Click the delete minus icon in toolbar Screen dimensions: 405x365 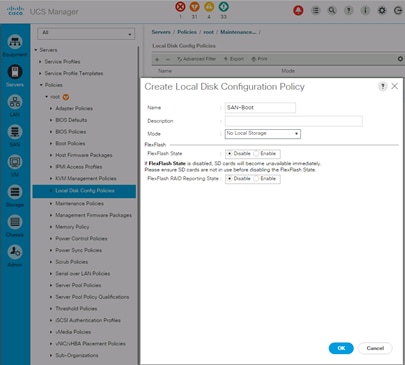168,59
